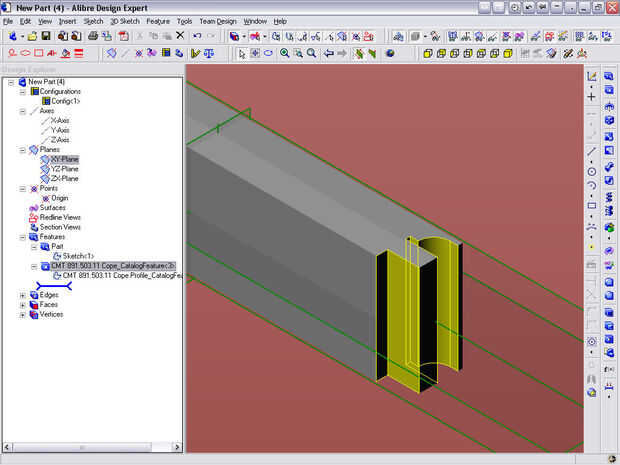Click the previous view arrow icon

[329, 53]
